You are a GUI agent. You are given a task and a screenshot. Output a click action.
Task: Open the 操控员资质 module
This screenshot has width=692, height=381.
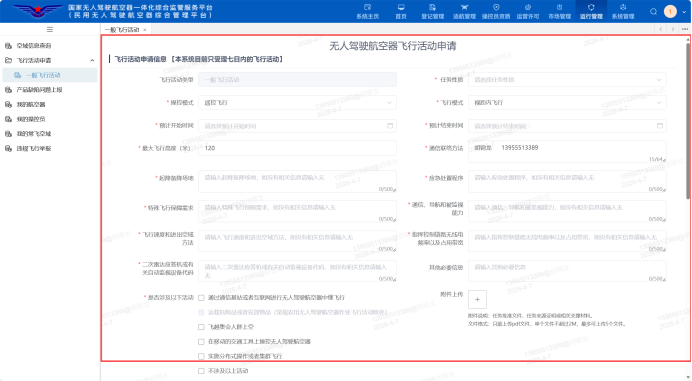(496, 11)
